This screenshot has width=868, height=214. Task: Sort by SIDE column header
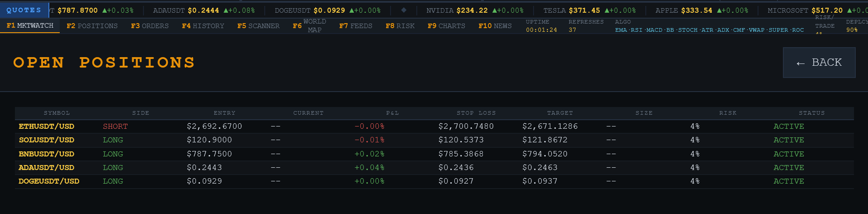coord(141,113)
